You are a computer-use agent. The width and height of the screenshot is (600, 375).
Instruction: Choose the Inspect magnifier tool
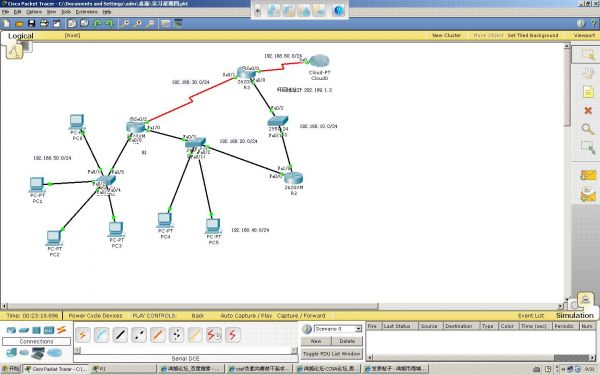(588, 129)
